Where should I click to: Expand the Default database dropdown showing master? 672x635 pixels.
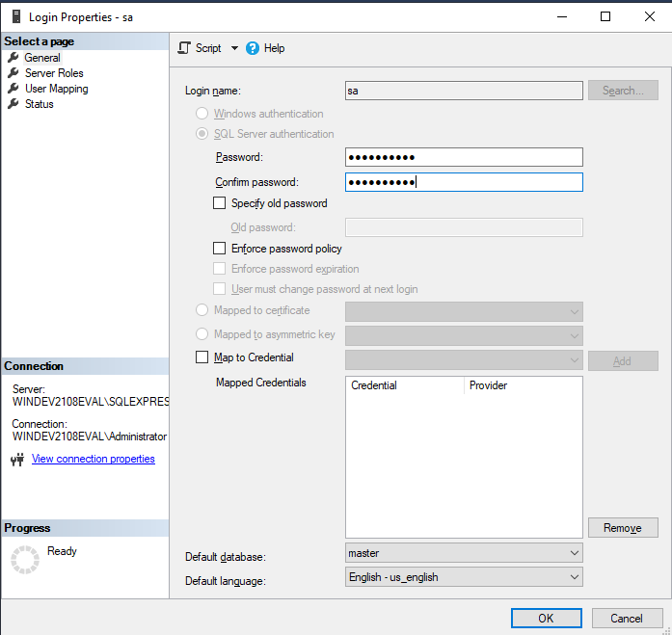(x=464, y=553)
